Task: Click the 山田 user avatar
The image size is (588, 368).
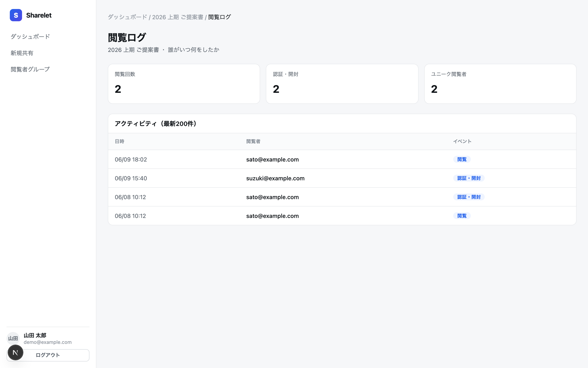Action: click(x=13, y=338)
